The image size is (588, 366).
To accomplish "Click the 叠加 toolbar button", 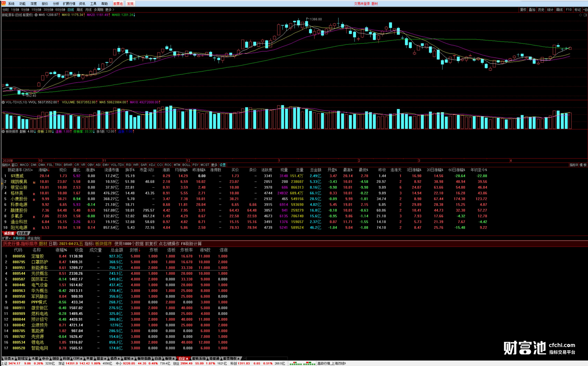I will pyautogui.click(x=532, y=10).
